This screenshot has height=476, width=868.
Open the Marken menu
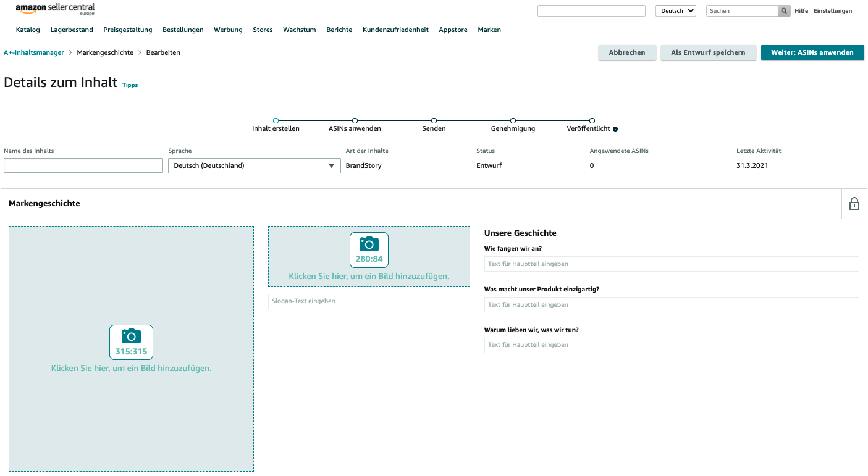tap(489, 30)
